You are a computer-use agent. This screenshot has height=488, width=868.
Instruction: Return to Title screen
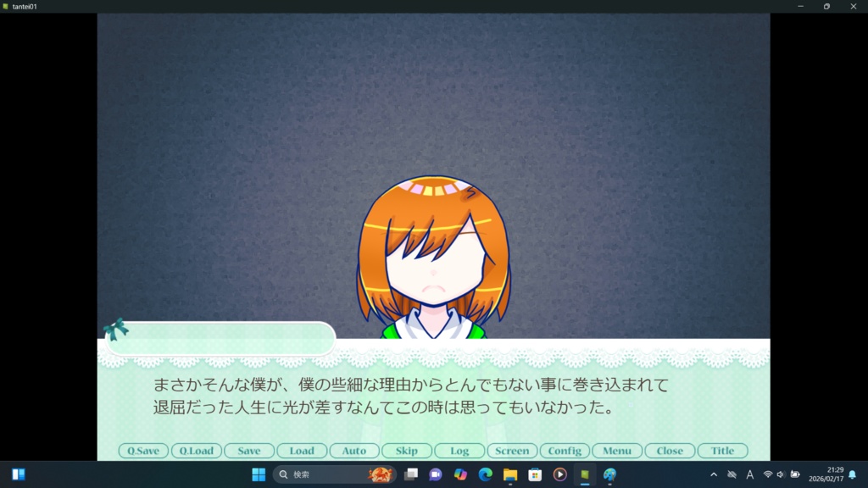(722, 451)
